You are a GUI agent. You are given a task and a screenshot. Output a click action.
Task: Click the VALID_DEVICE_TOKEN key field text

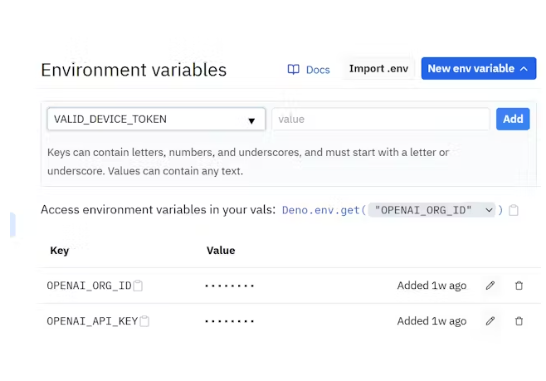pyautogui.click(x=110, y=119)
